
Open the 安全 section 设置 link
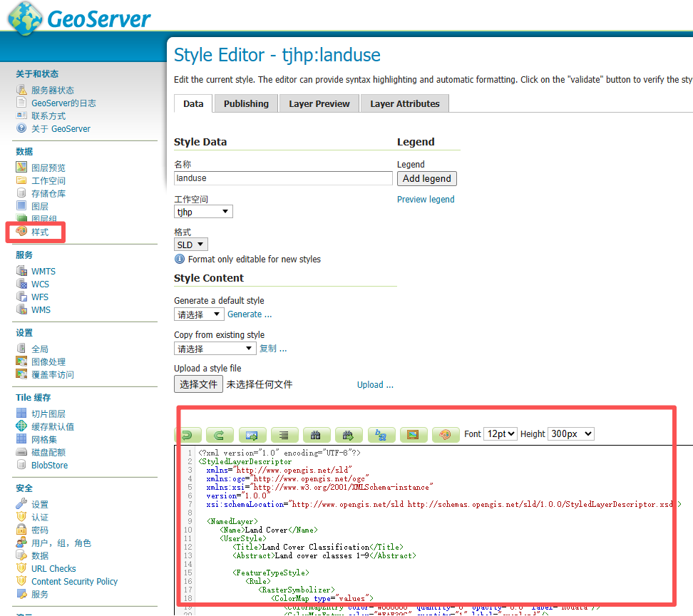tap(40, 504)
